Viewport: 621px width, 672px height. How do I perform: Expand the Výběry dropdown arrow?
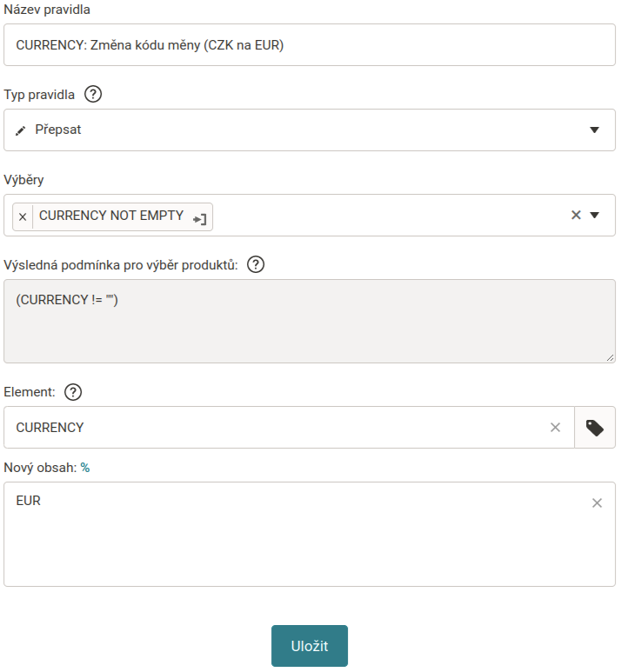pyautogui.click(x=595, y=215)
